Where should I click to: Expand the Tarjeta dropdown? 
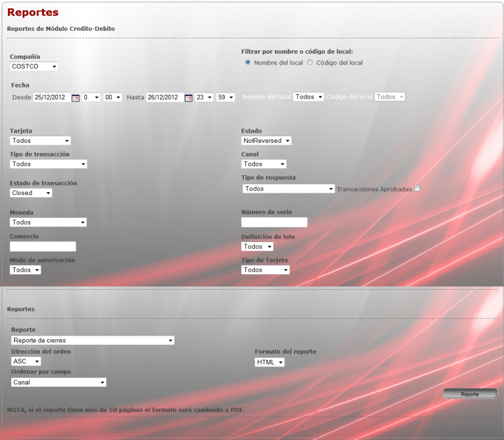40,141
